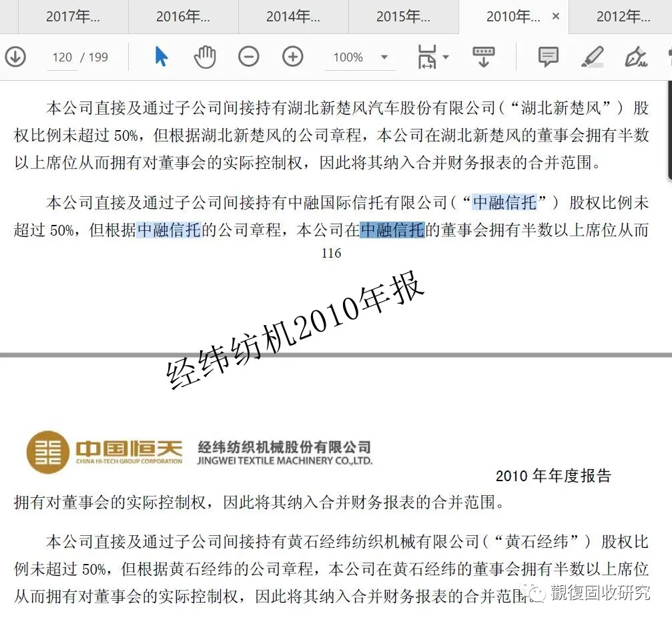This screenshot has height=622, width=672.
Task: Close the 2010年 document tab
Action: coord(556,16)
